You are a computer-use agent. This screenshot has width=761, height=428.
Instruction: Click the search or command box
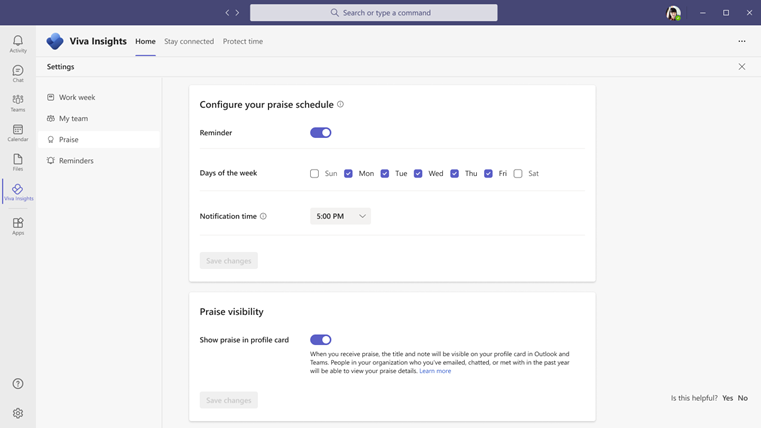[x=373, y=13]
